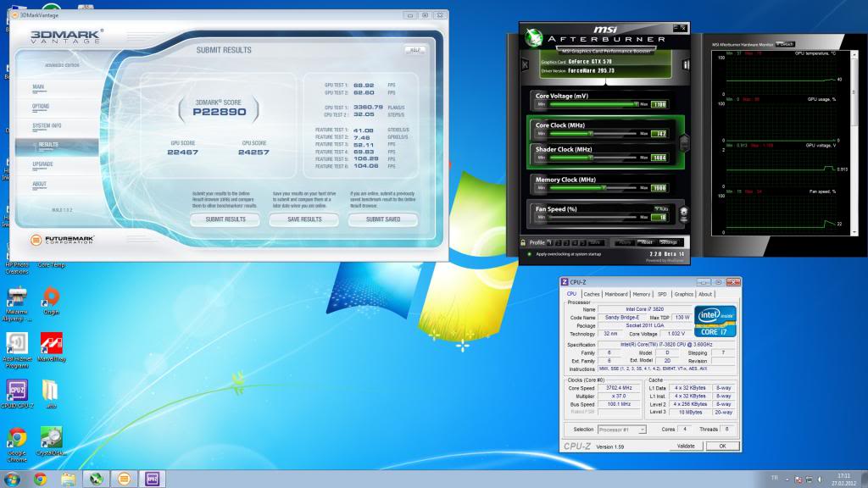Open the About tab in CPU-Z
The height and width of the screenshot is (488, 868).
[705, 294]
